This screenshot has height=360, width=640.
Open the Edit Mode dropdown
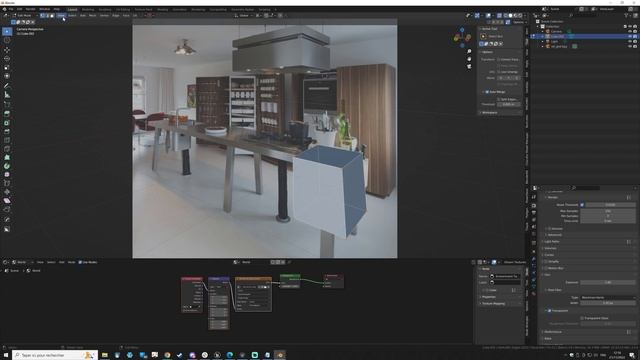click(24, 16)
